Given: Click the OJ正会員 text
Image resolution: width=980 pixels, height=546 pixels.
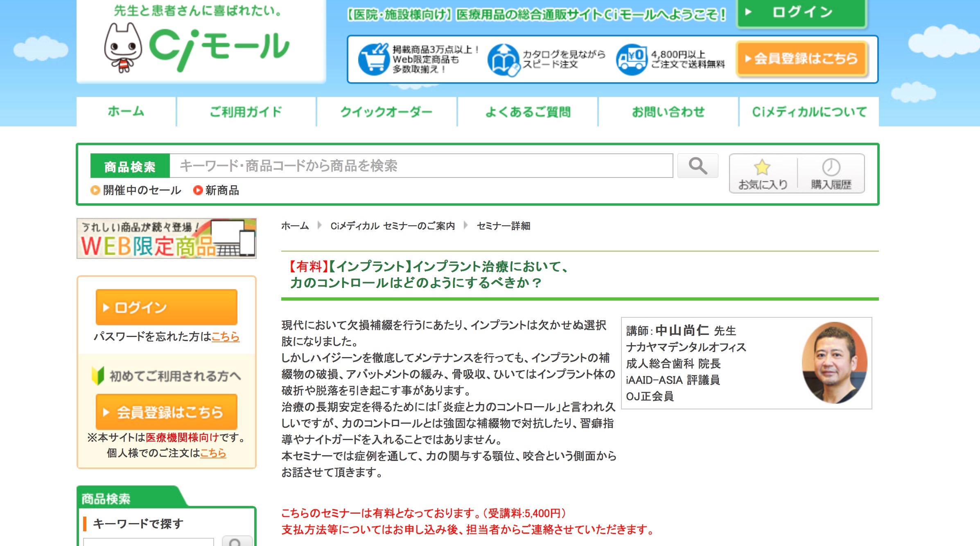Looking at the screenshot, I should pyautogui.click(x=650, y=396).
